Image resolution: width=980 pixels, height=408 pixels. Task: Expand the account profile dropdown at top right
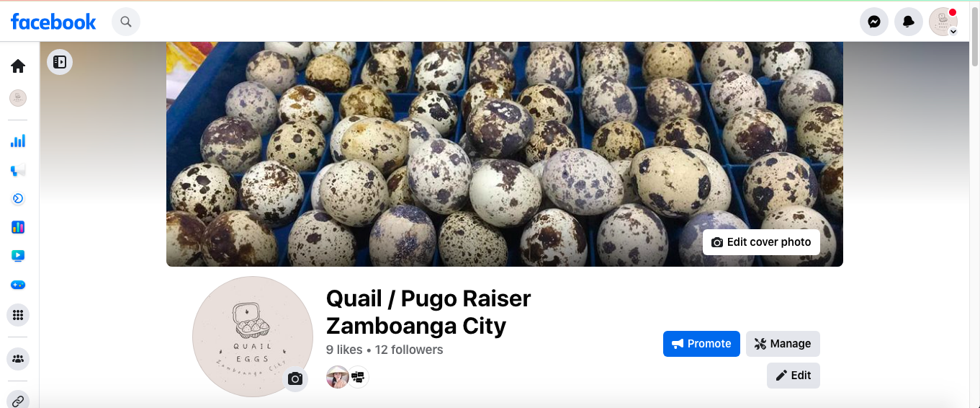(943, 22)
